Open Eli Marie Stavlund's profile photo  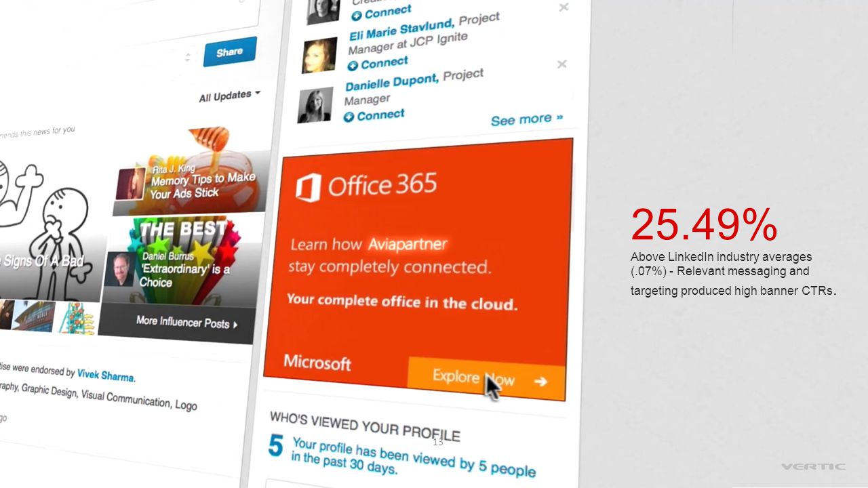pos(319,56)
